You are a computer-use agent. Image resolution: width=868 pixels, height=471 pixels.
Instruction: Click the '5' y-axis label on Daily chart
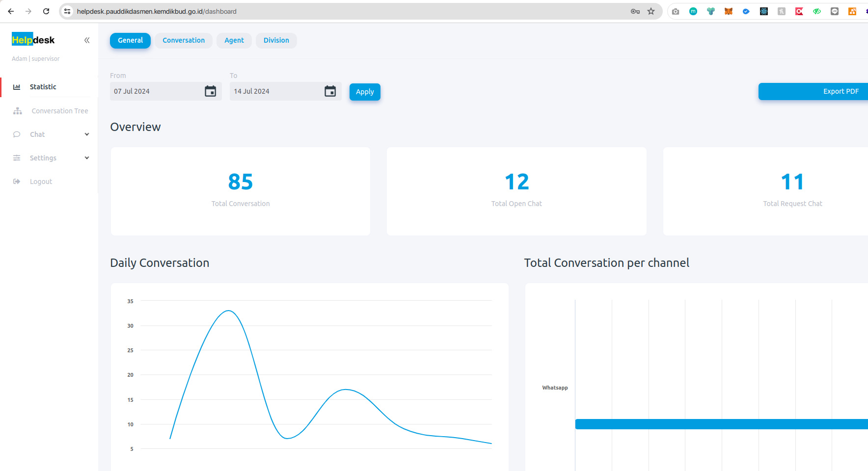pyautogui.click(x=132, y=449)
